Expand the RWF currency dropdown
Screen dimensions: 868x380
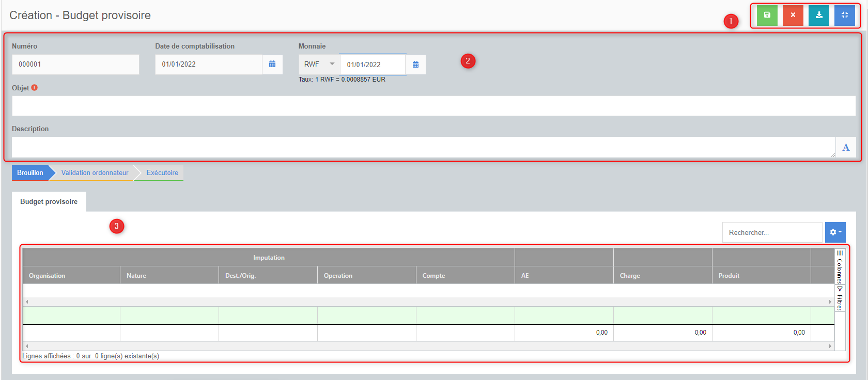[319, 65]
